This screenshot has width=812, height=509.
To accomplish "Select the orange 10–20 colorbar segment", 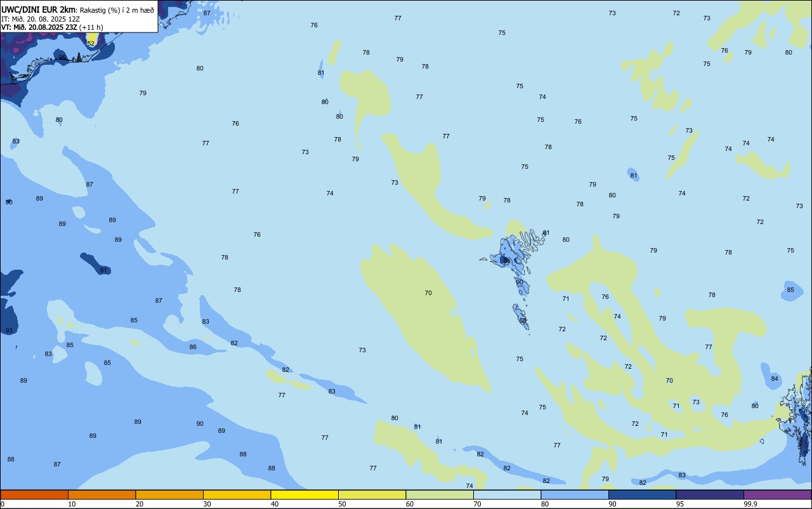I will (101, 494).
